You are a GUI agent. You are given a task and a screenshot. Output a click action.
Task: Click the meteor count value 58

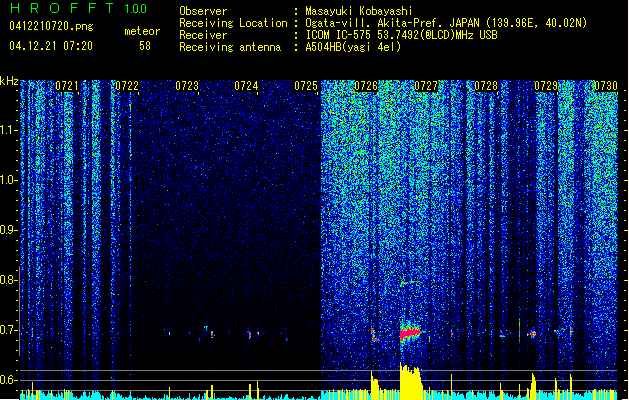[145, 46]
